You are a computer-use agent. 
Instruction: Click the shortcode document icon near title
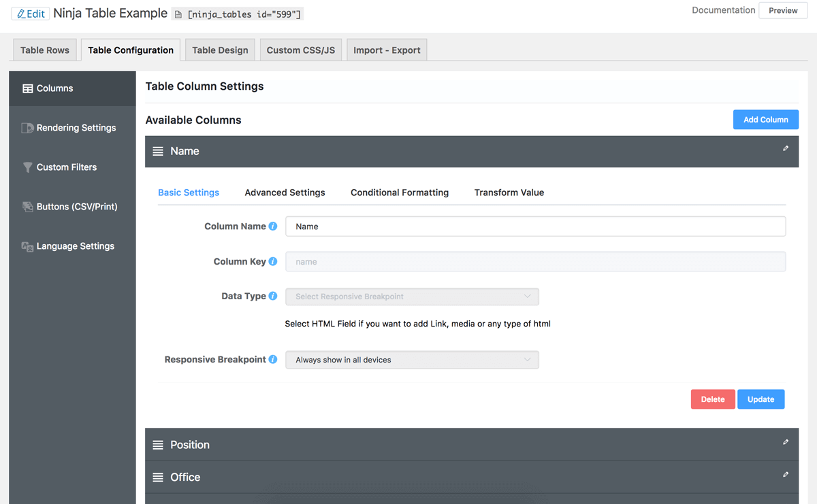tap(178, 14)
